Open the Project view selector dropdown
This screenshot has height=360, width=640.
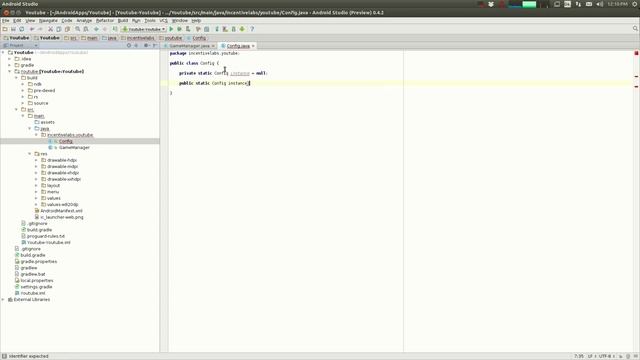point(20,45)
